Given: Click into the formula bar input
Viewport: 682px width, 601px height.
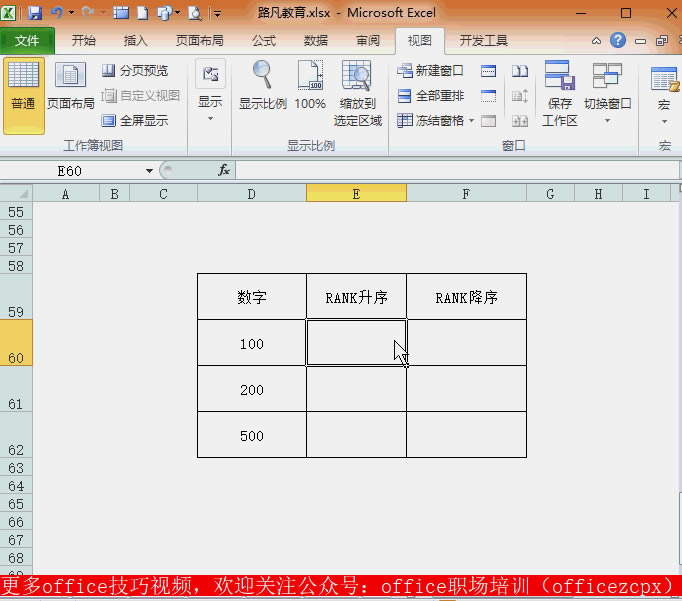Looking at the screenshot, I should pos(457,170).
